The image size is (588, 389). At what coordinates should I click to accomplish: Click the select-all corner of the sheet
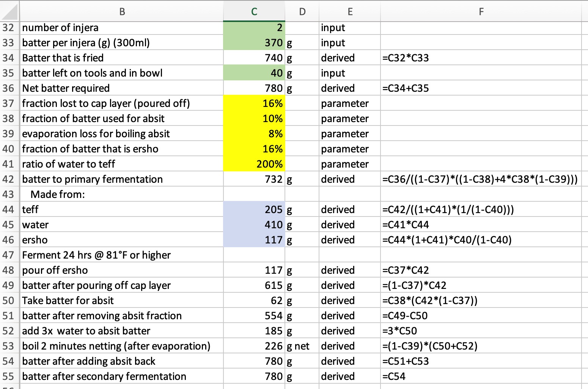[9, 12]
